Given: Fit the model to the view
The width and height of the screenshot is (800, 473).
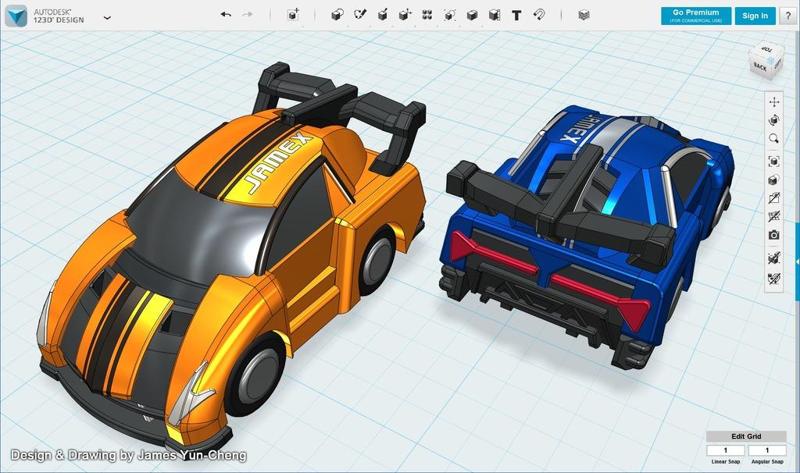Looking at the screenshot, I should tap(774, 161).
